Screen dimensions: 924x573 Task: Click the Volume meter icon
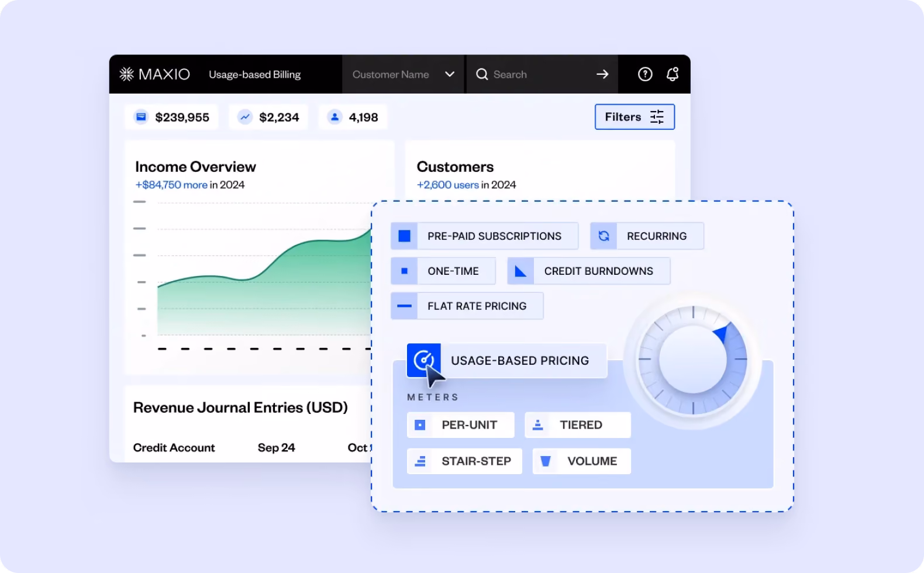coord(546,461)
